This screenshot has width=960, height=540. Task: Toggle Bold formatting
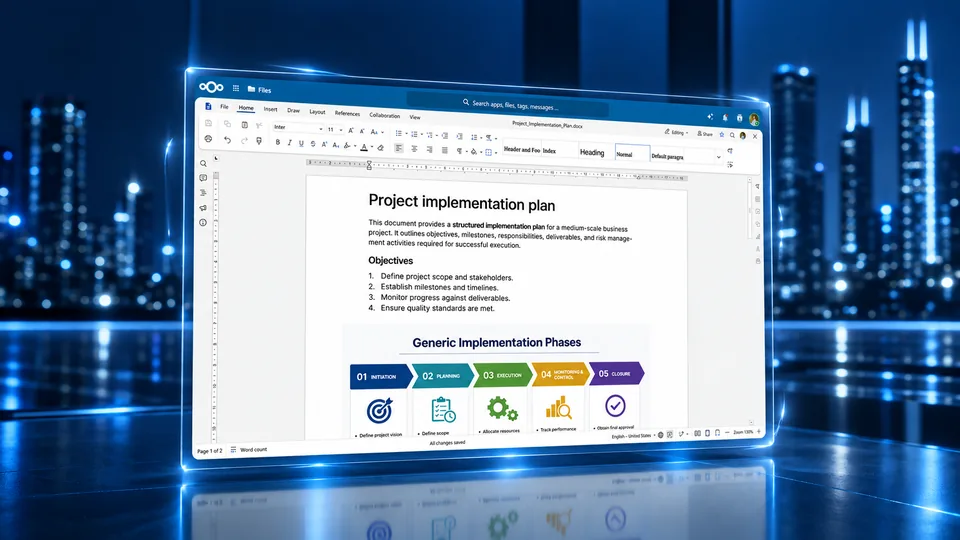[277, 142]
